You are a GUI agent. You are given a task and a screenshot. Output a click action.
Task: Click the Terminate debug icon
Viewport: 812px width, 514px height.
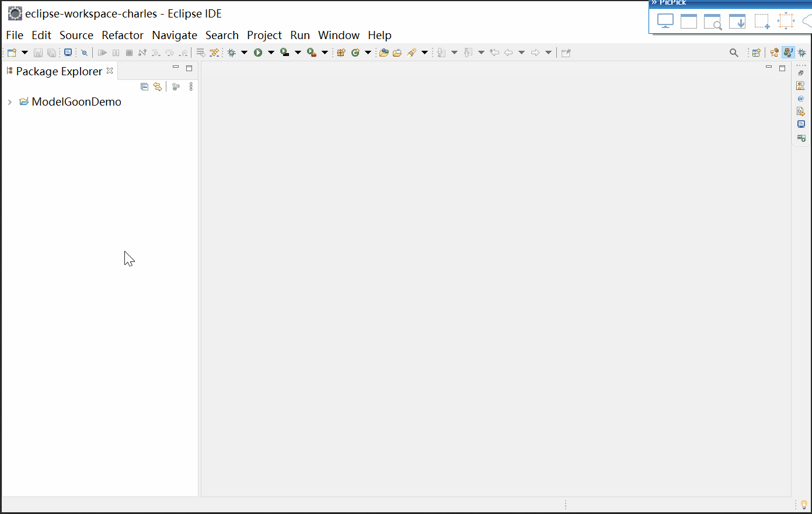[129, 53]
